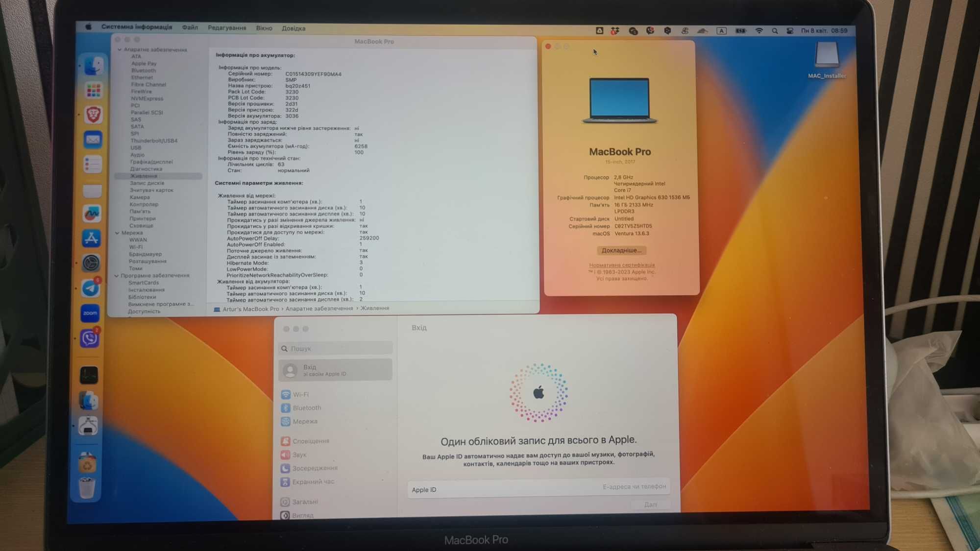
Task: Select Брандмауер under Мережа
Action: tap(145, 254)
